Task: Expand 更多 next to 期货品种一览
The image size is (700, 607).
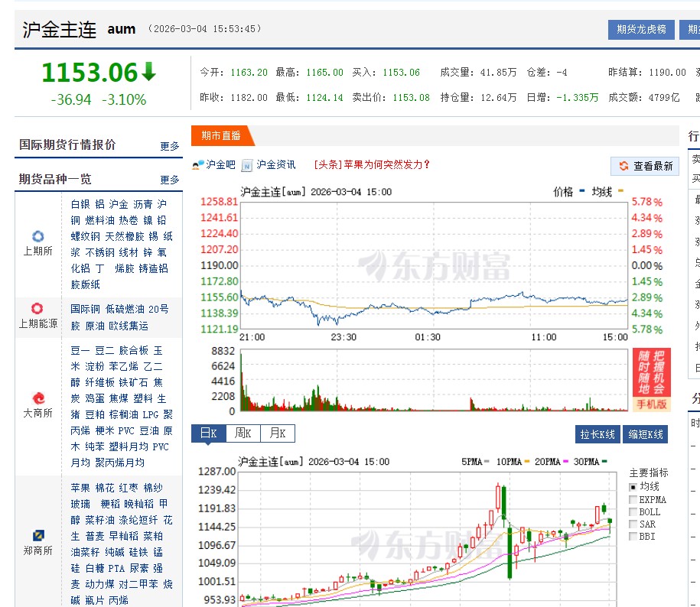Action: 168,180
